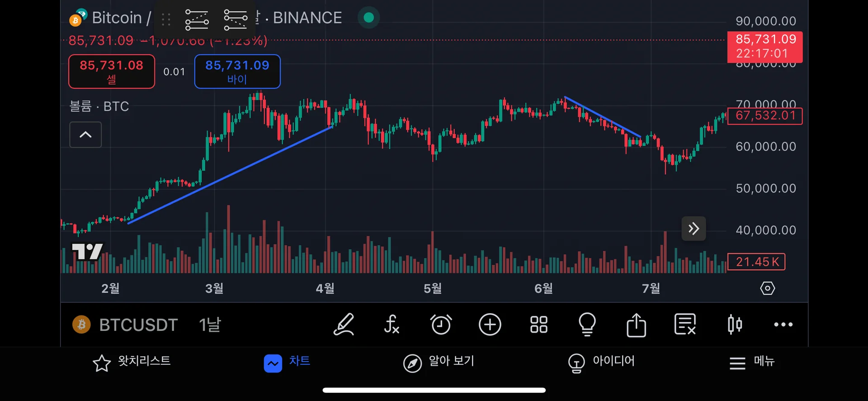
Task: Open the indicators fx icon
Action: [392, 325]
